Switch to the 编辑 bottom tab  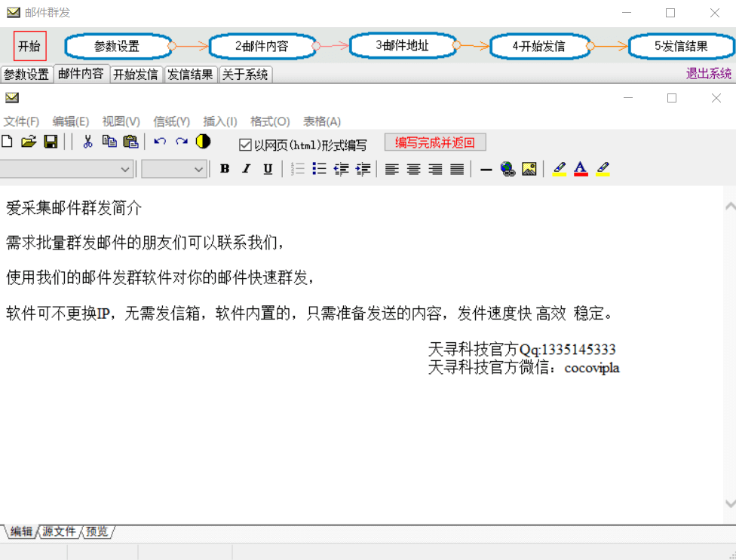pyautogui.click(x=21, y=531)
